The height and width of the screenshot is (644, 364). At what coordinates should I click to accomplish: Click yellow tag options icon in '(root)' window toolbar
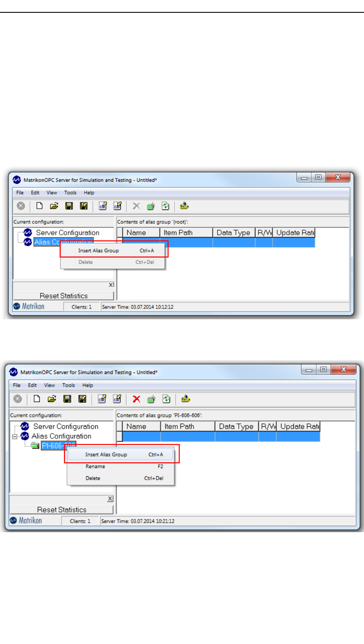184,206
